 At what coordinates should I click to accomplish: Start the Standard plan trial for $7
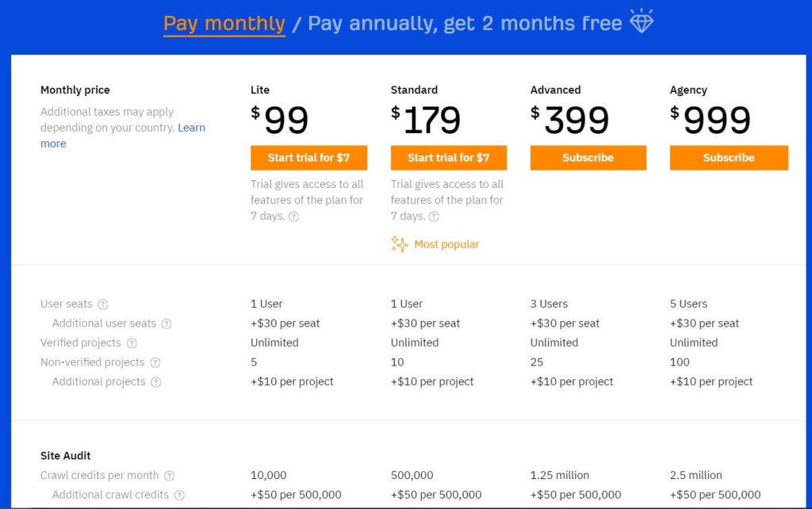tap(449, 158)
